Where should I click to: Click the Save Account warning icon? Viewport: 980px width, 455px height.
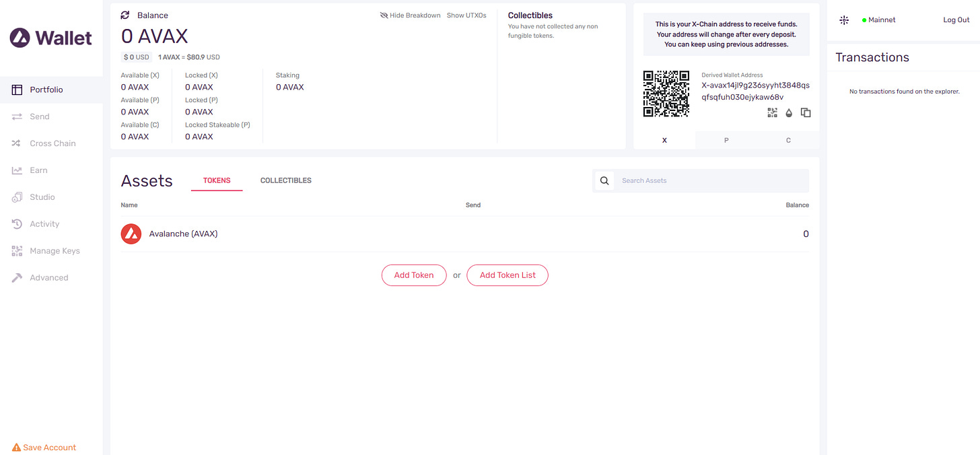(17, 448)
